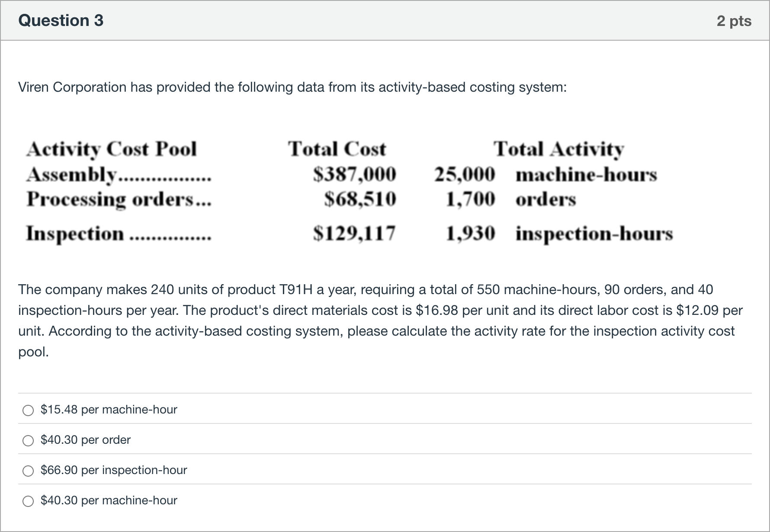Click the 2 pts score label

(x=734, y=21)
